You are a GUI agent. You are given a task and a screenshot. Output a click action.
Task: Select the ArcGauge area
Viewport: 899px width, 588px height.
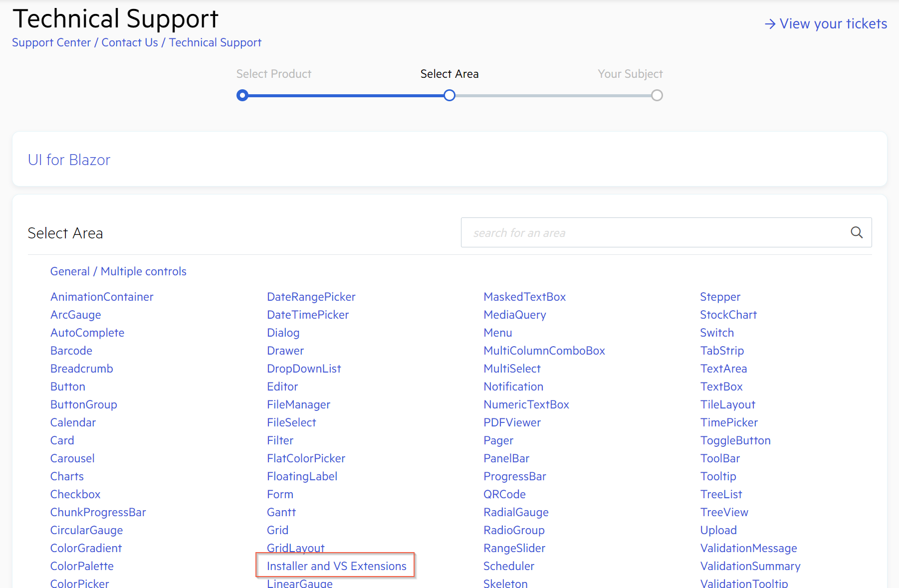76,315
